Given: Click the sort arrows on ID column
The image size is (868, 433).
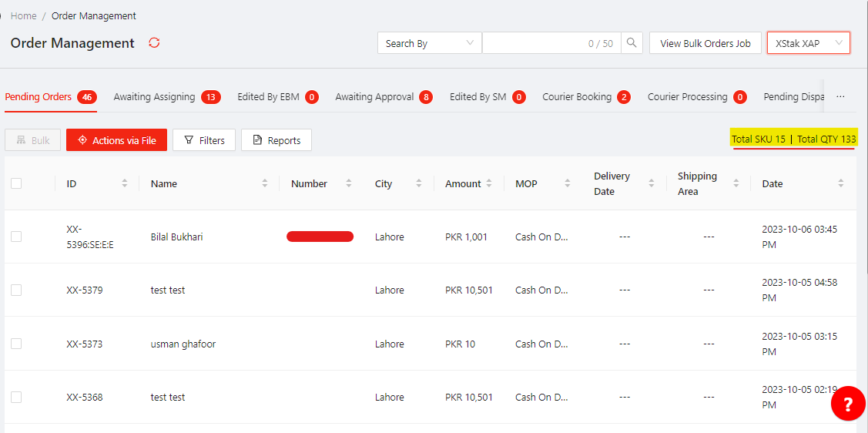Looking at the screenshot, I should click(125, 183).
